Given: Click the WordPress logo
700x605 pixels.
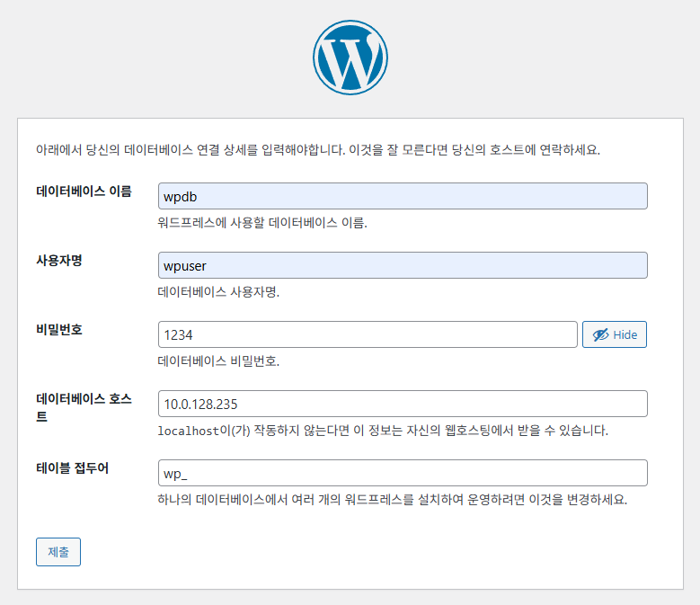Looking at the screenshot, I should click(x=350, y=58).
